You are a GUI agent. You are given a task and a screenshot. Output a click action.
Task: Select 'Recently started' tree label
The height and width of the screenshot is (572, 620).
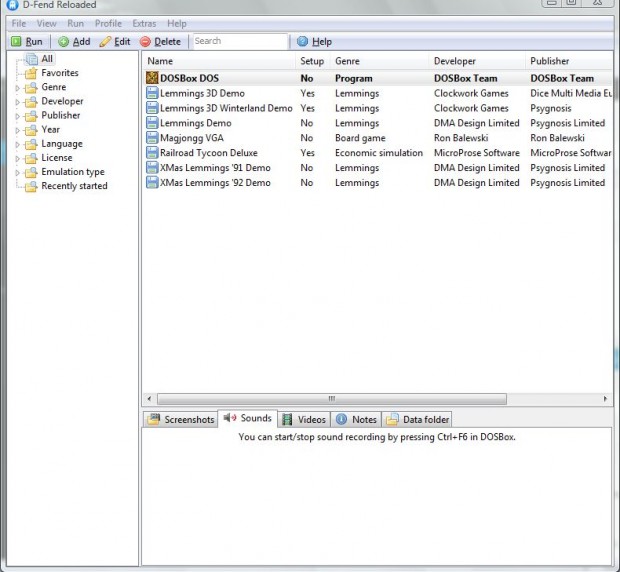pos(74,186)
